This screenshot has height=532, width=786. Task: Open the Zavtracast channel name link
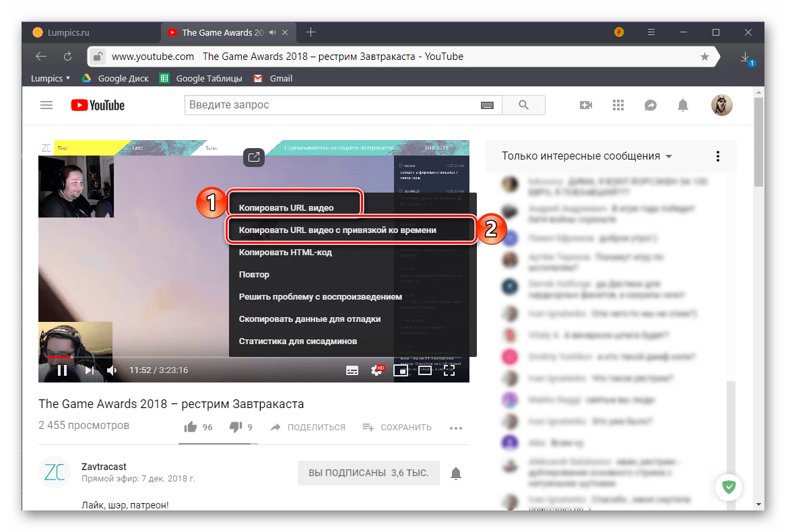tap(104, 466)
